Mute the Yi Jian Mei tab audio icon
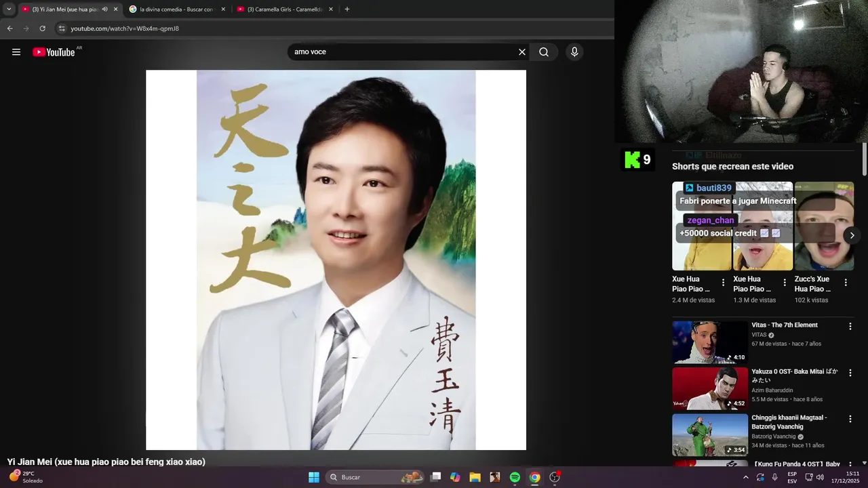 click(x=104, y=9)
